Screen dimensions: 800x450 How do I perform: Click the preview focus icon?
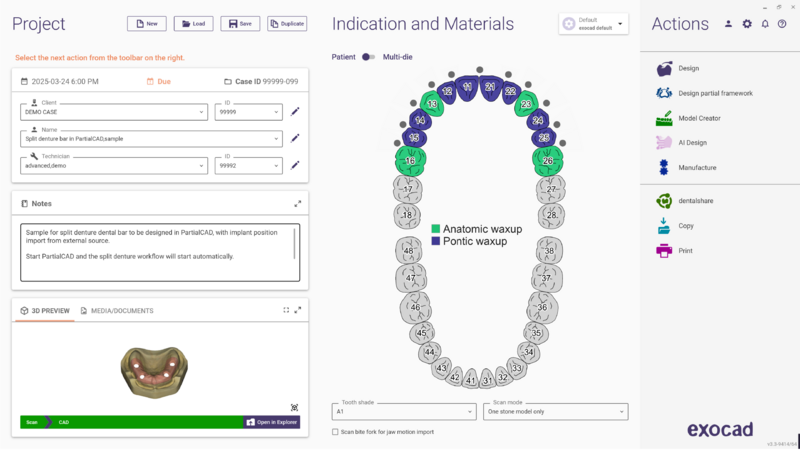tap(294, 408)
